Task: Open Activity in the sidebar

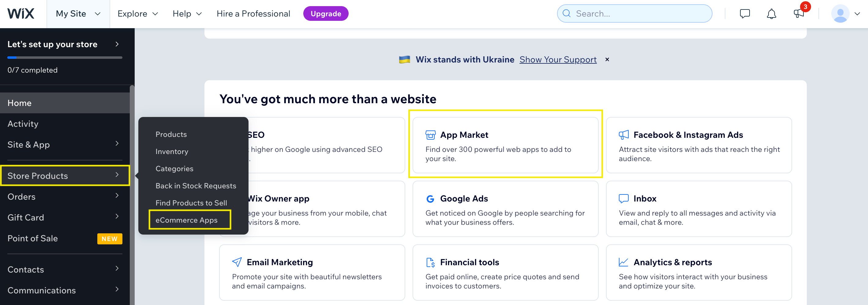Action: click(x=65, y=124)
